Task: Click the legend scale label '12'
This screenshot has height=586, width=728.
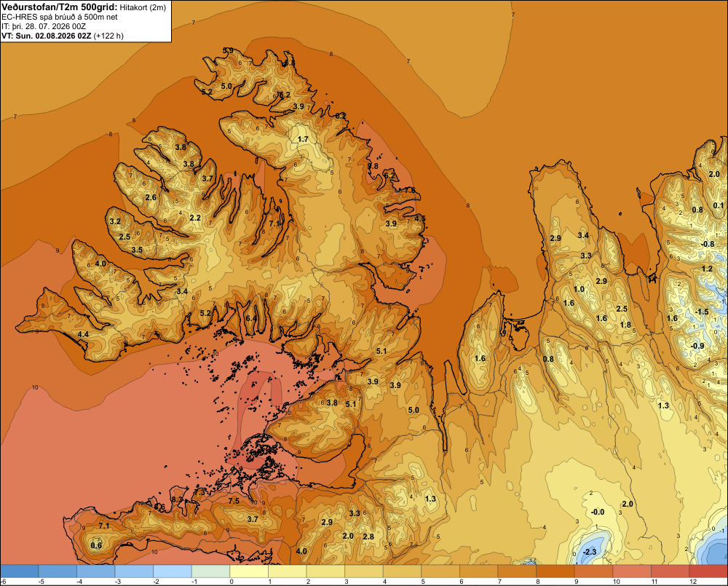Action: [x=693, y=582]
